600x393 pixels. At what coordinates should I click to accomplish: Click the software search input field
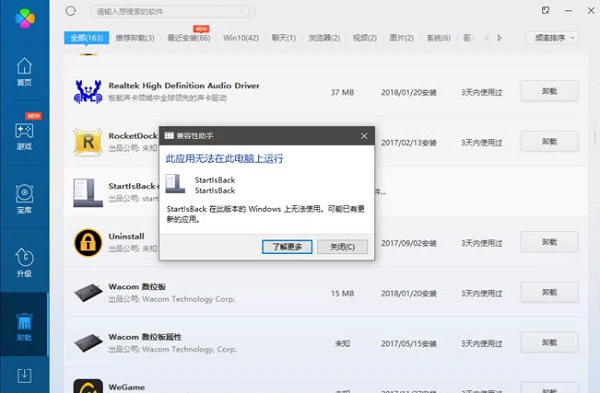pyautogui.click(x=173, y=11)
